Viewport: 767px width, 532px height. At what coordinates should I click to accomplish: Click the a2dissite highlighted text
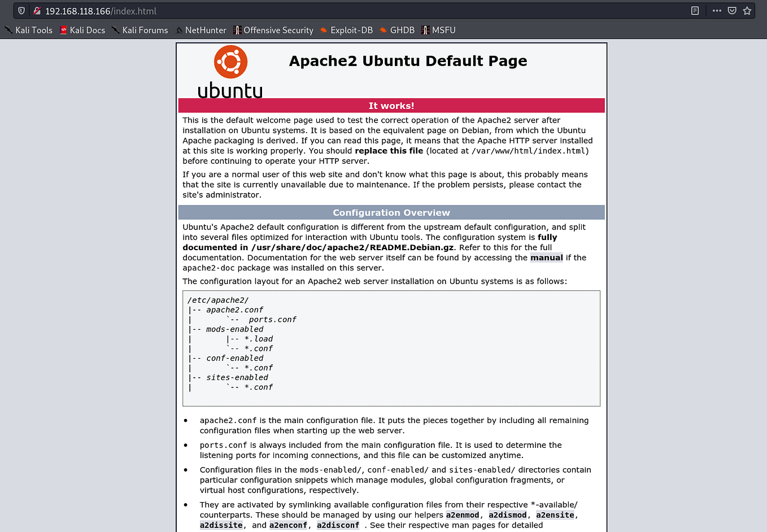tap(221, 525)
